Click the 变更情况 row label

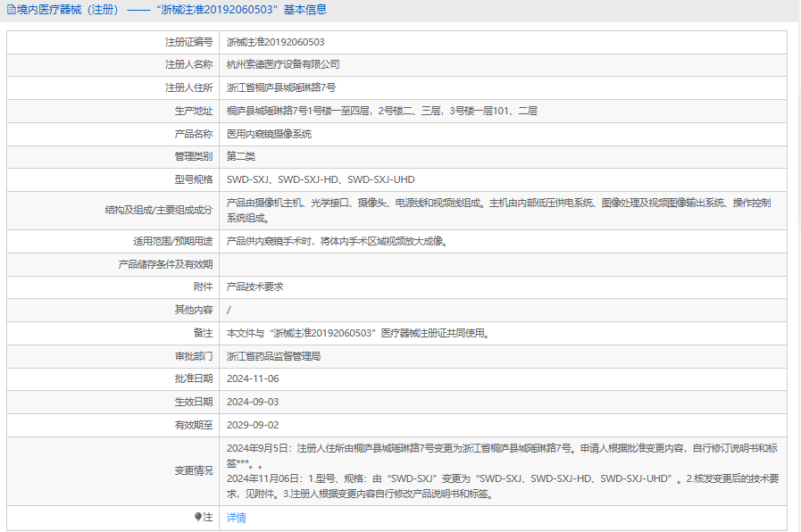(193, 470)
